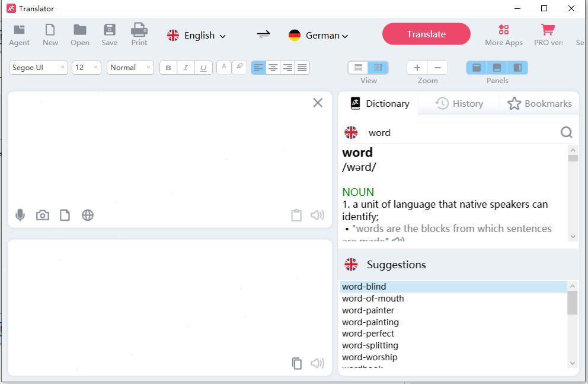Print the document
588x384 pixels.
(139, 35)
